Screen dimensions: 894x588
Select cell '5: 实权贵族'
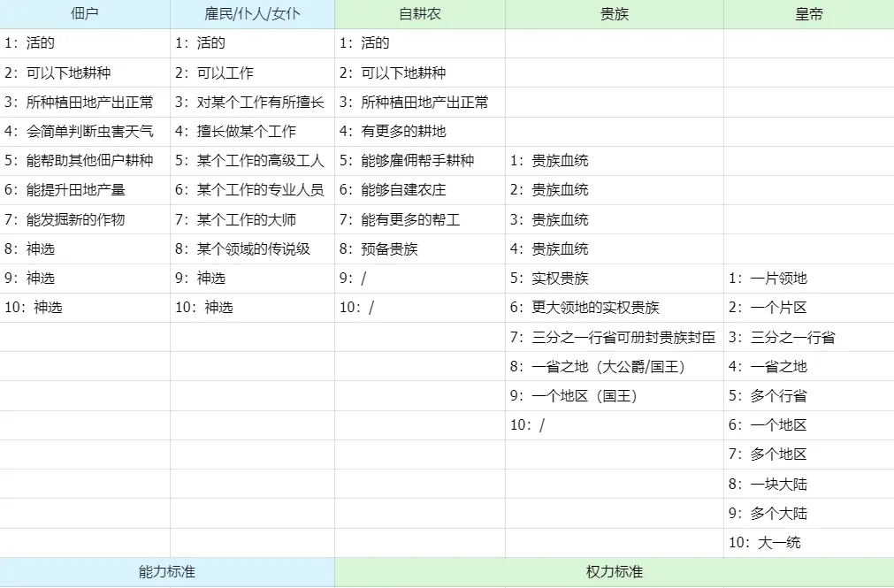click(x=614, y=279)
